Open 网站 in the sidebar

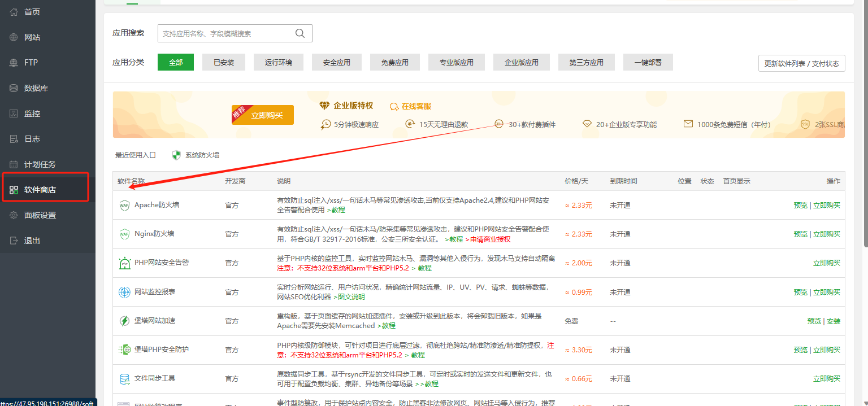pyautogui.click(x=47, y=37)
